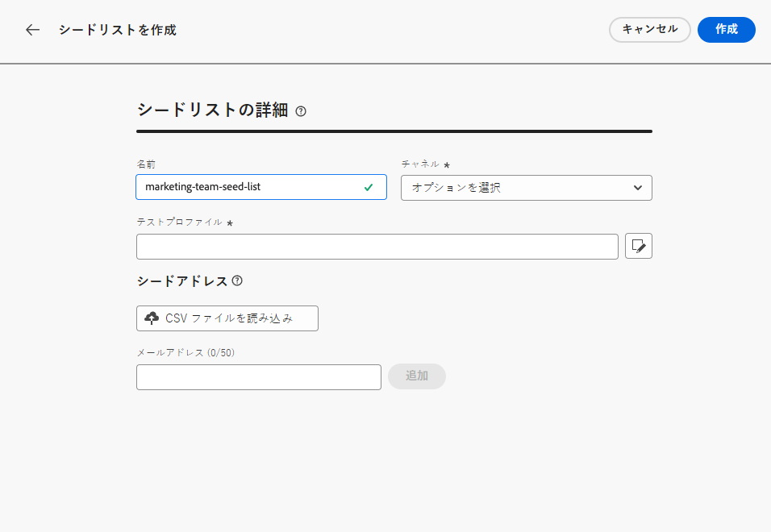Click the メールアドレス (0/50) counter label
Image resolution: width=771 pixels, height=532 pixels.
point(185,353)
